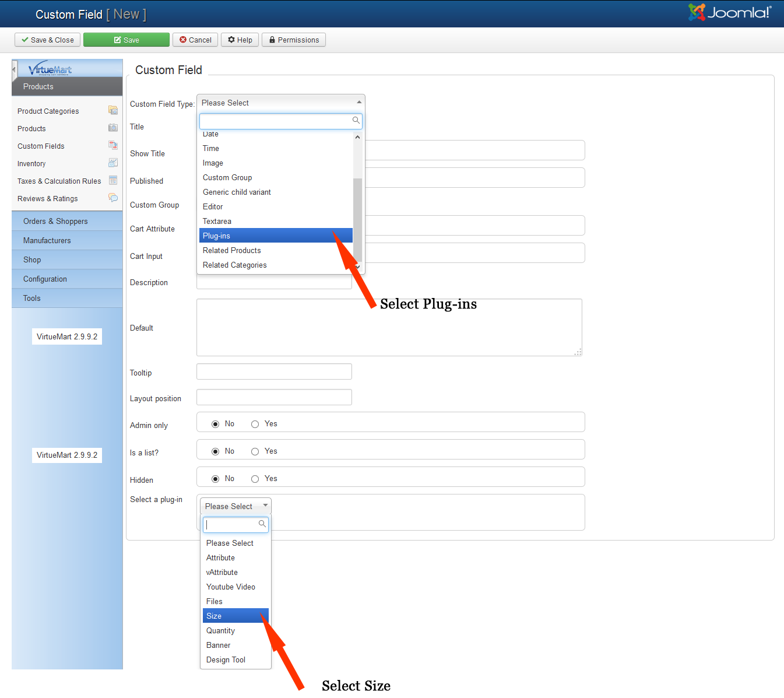Click into the Tooltip text field
Viewport: 784px width, 698px height.
pos(274,372)
